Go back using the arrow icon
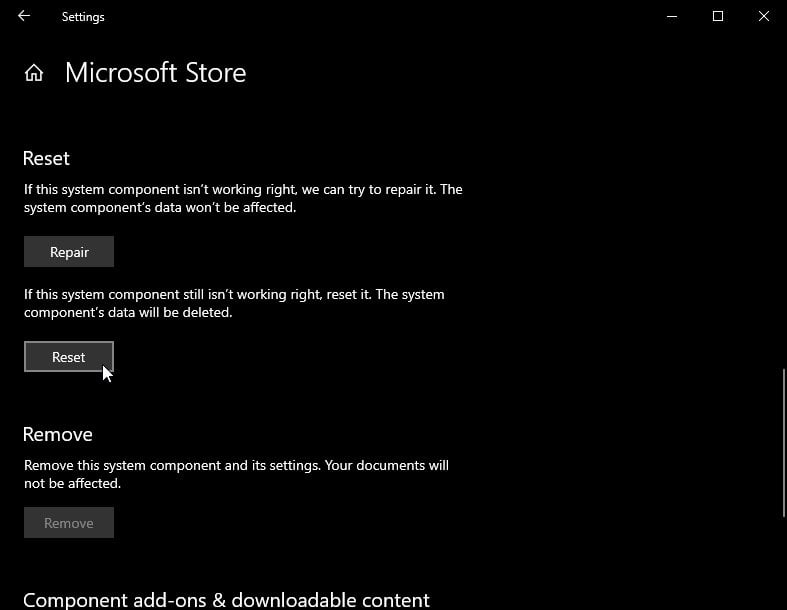 [x=24, y=16]
